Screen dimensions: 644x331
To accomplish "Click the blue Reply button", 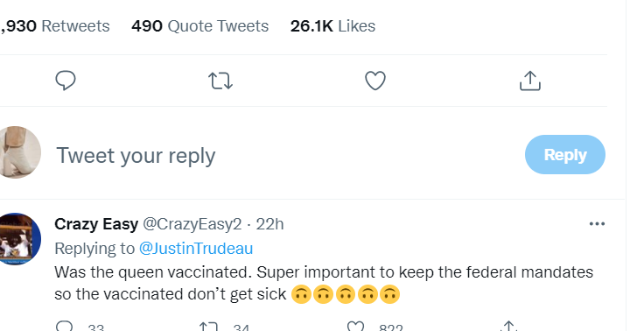I will pos(564,155).
